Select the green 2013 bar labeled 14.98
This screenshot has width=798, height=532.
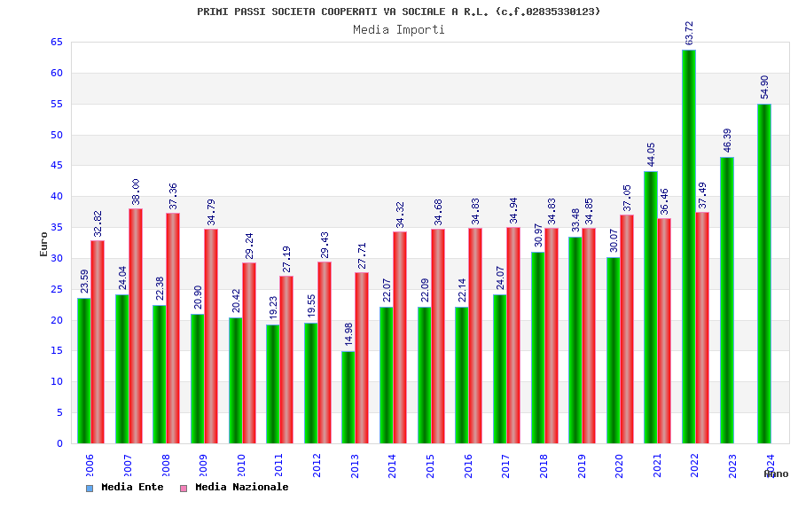point(348,397)
